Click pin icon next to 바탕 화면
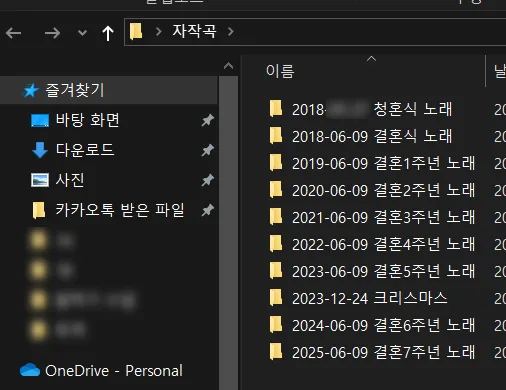The width and height of the screenshot is (506, 390). 208,120
